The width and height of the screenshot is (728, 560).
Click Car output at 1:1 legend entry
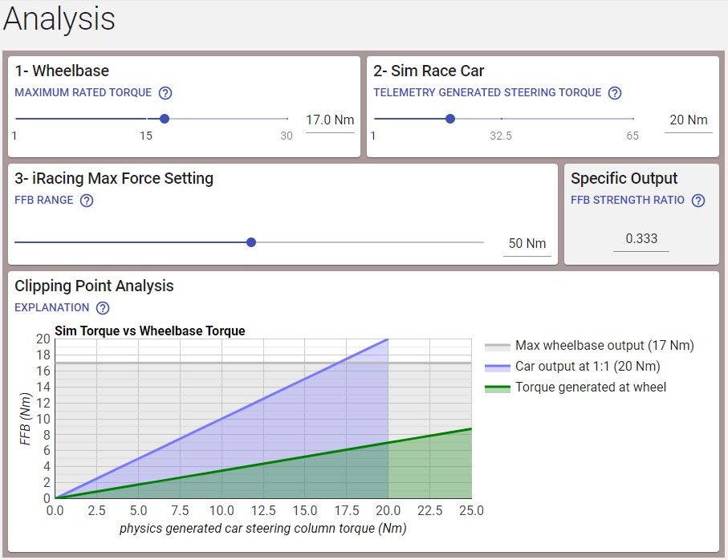[572, 367]
